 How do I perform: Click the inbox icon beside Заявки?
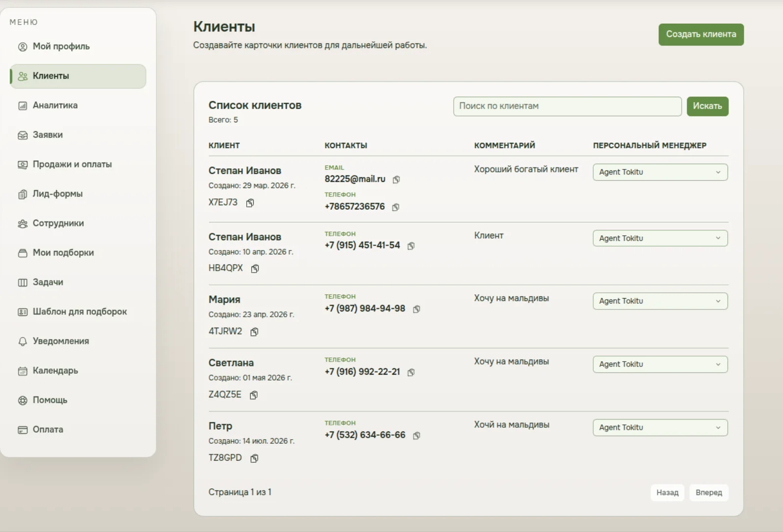click(23, 135)
